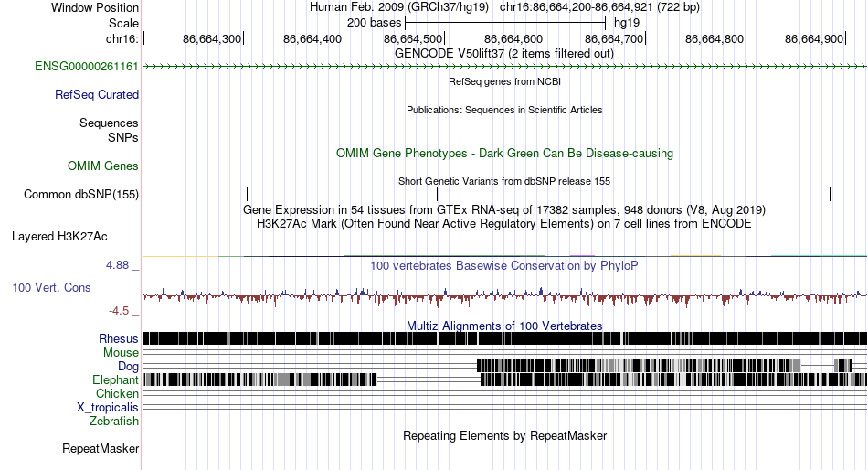Click the chr16: ruler label
Screen dimensions: 868x470
[x=122, y=38]
